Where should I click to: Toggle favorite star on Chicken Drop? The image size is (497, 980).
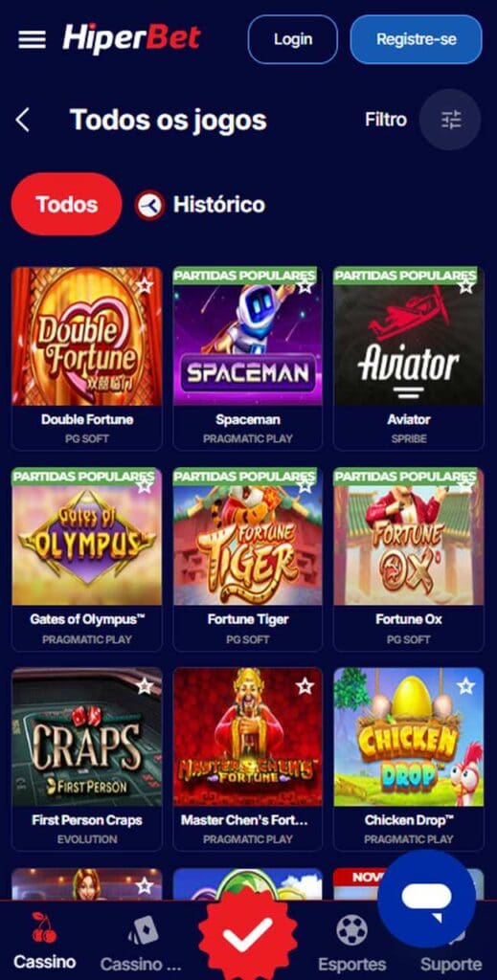point(465,685)
